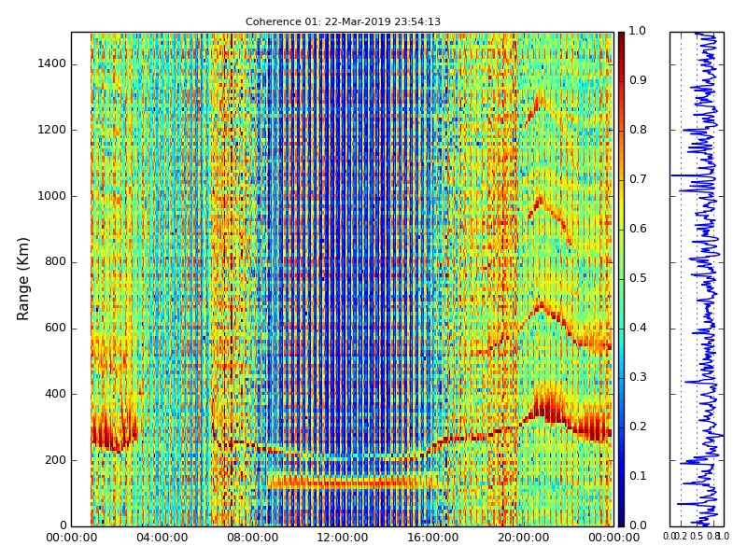747x560 pixels.
Task: Click the colorbar 1.0 label
Action: (638, 31)
